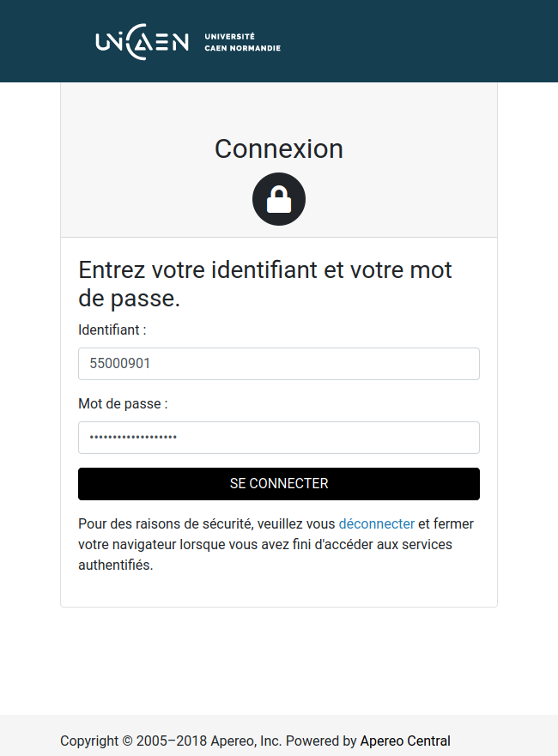
Task: Click "Pour des raisons de sécurité" text
Action: pos(163,523)
